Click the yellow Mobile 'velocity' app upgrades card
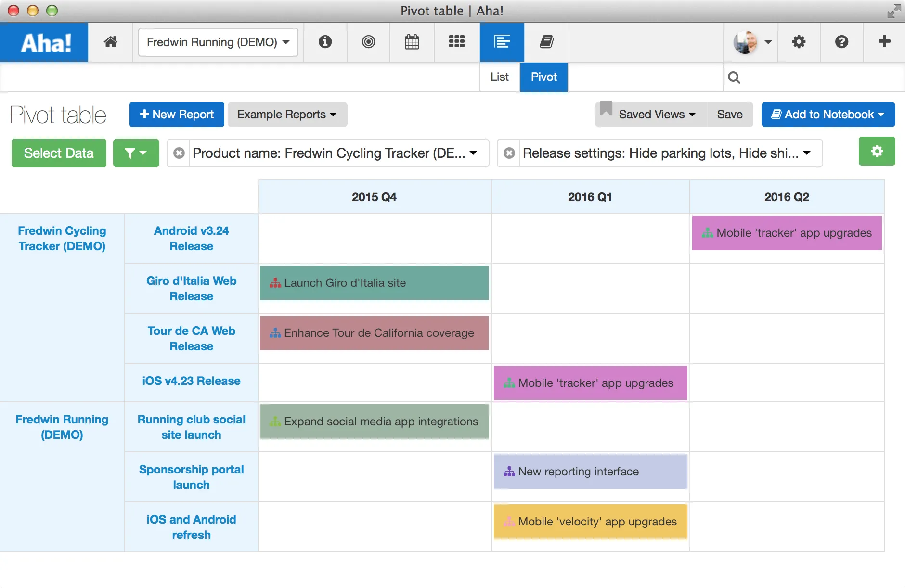 (590, 522)
